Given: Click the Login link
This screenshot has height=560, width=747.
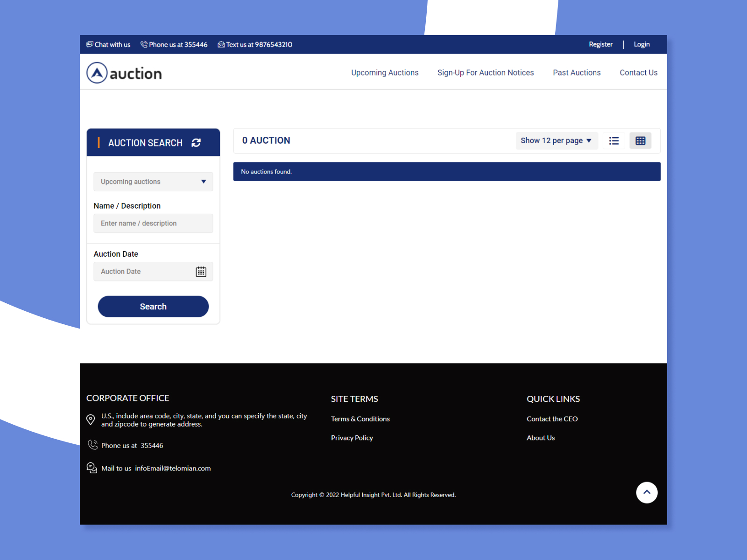Looking at the screenshot, I should (x=641, y=44).
